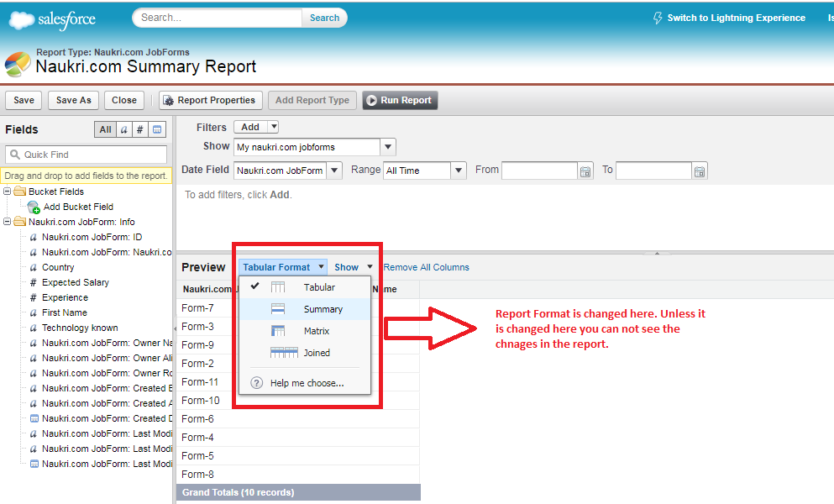Click the top Search button
This screenshot has height=504, width=834.
point(324,18)
